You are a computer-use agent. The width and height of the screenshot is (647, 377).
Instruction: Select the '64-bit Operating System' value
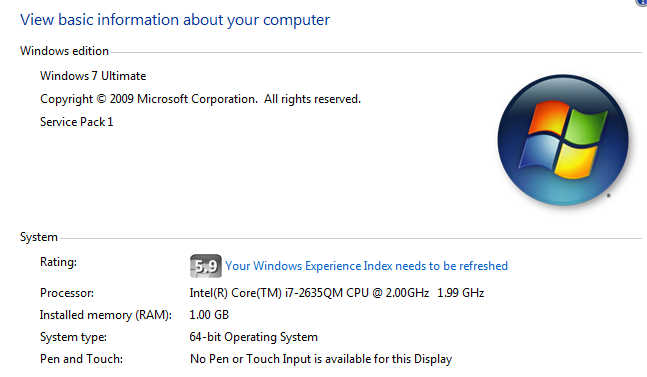[253, 337]
